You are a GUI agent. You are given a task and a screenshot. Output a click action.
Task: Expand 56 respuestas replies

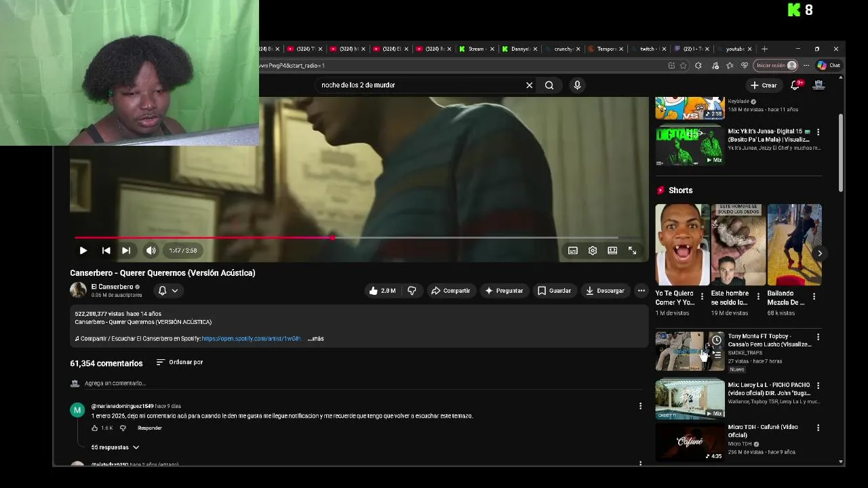click(115, 447)
